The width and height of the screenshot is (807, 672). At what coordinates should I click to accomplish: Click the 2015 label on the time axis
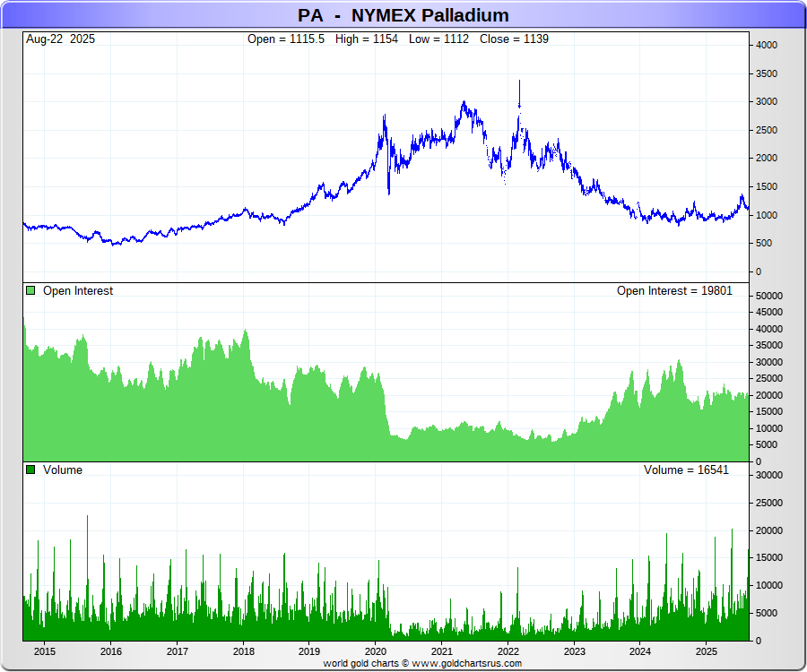pos(45,651)
